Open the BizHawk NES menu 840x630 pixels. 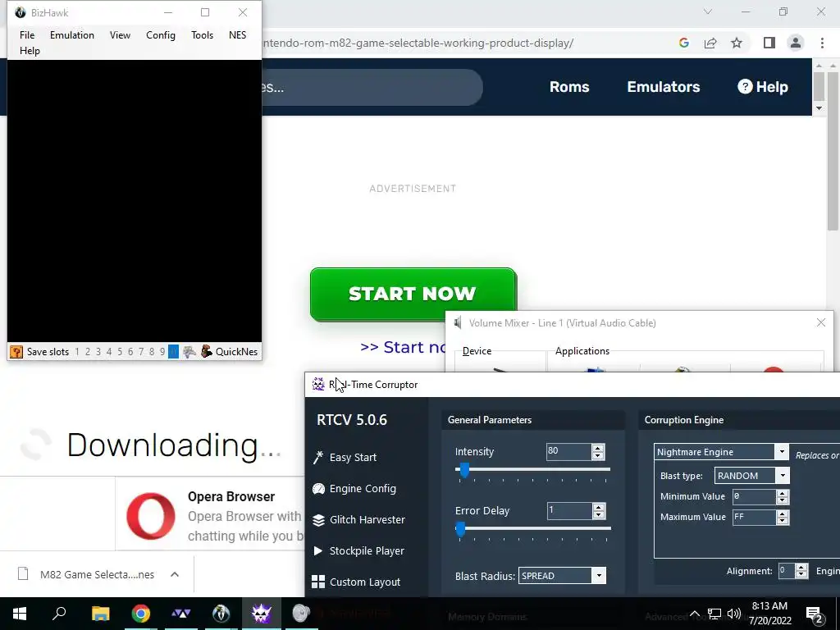tap(237, 34)
